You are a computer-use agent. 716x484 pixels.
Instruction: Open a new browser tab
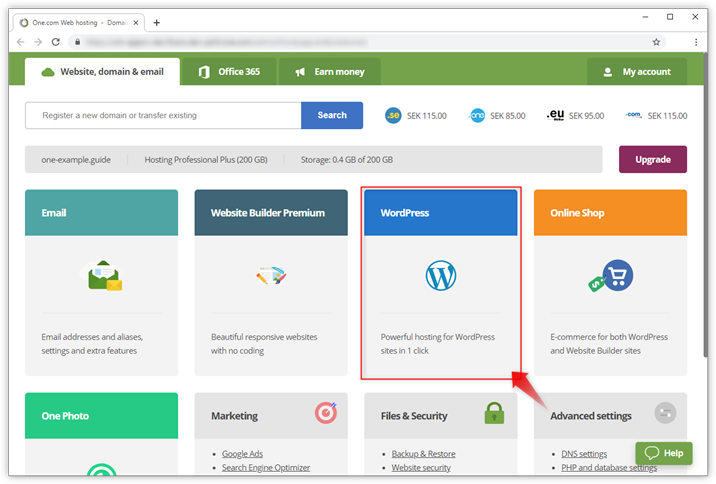pyautogui.click(x=157, y=22)
